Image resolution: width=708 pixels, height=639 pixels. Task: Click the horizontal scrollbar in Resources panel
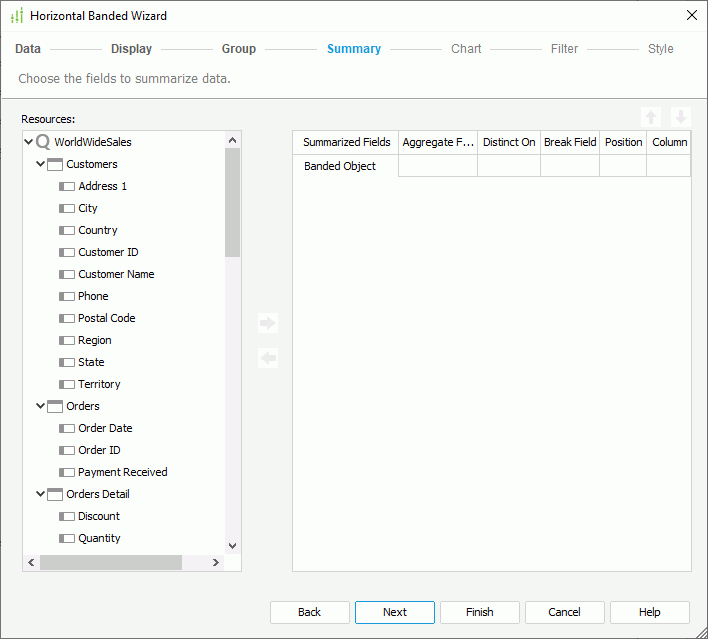110,563
